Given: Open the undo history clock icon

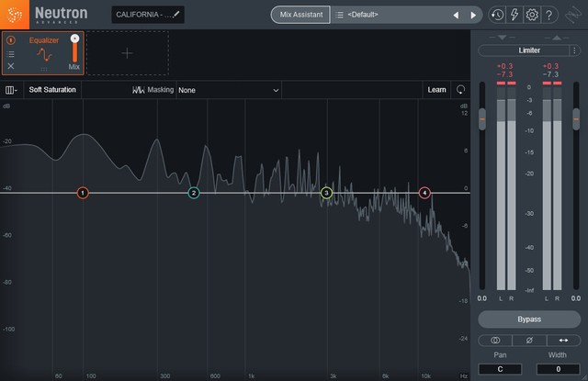Looking at the screenshot, I should click(497, 16).
